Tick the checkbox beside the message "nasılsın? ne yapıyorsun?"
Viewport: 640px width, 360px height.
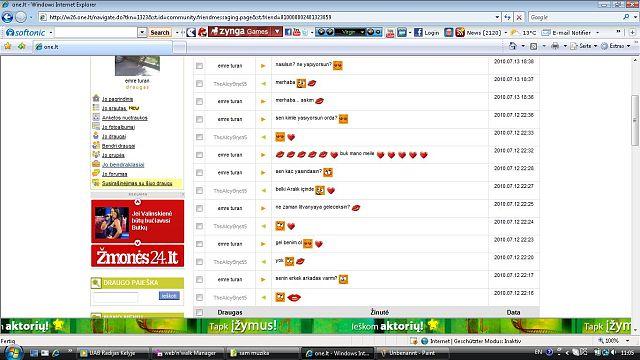(199, 66)
